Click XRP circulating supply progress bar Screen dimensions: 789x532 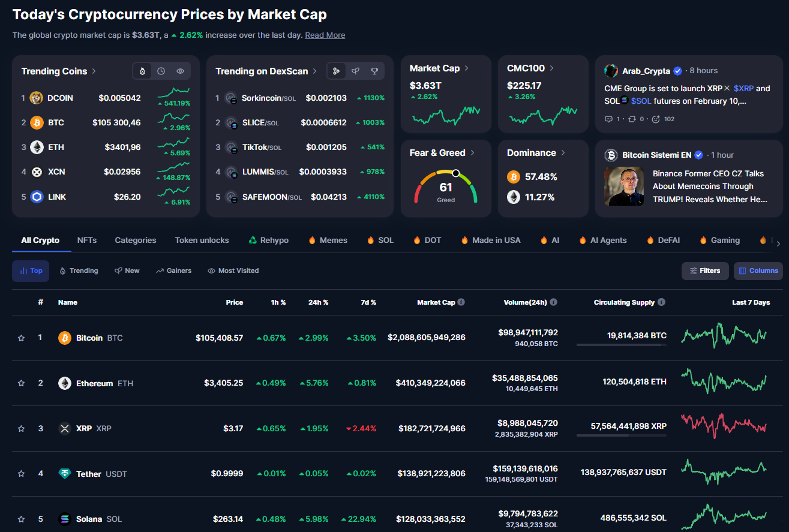coord(622,435)
